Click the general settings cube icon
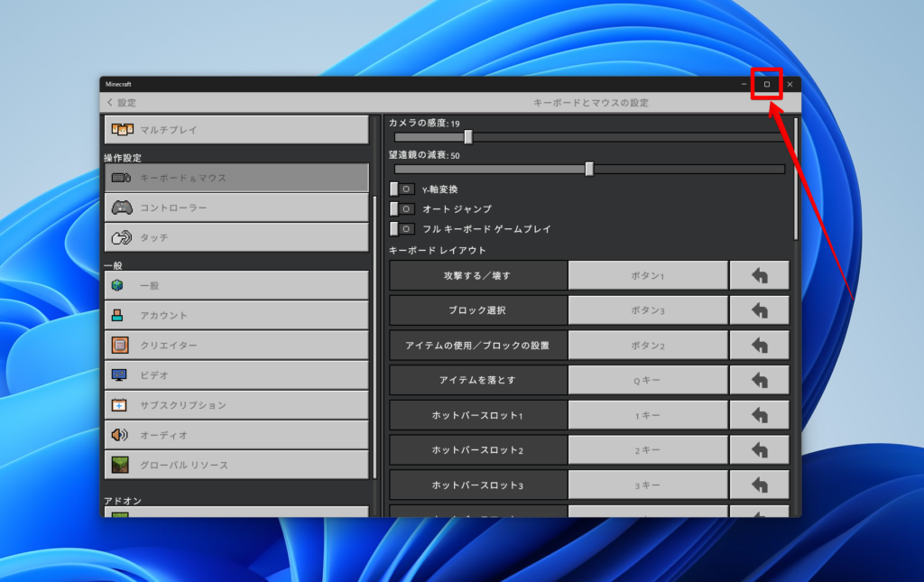924x582 pixels. [119, 285]
